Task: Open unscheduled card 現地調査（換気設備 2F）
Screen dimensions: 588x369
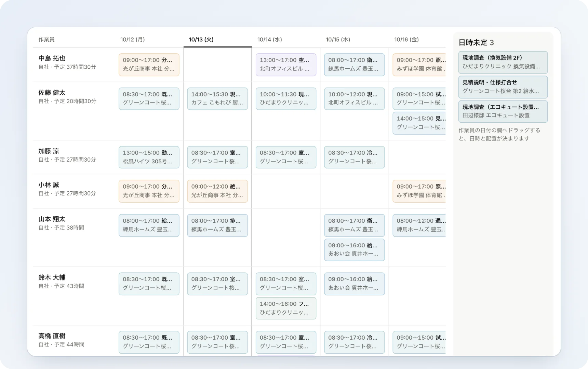Action: point(503,62)
